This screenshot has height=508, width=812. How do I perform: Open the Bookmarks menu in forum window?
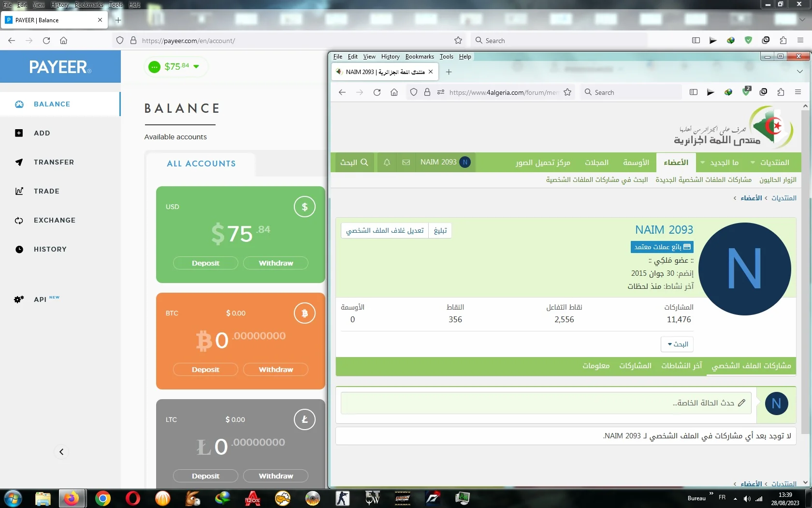coord(419,57)
